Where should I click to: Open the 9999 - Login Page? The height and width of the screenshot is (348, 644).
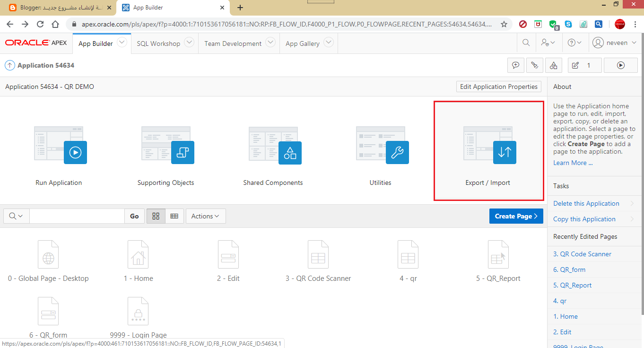(x=138, y=311)
